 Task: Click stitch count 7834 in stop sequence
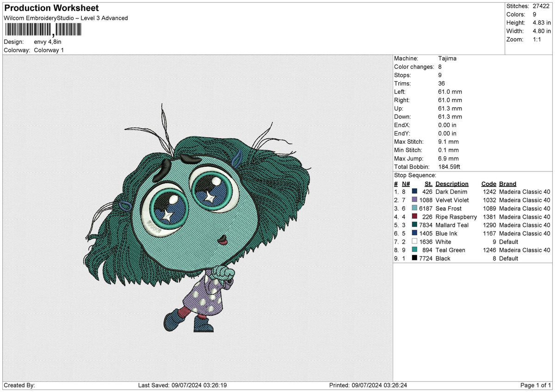click(x=425, y=225)
